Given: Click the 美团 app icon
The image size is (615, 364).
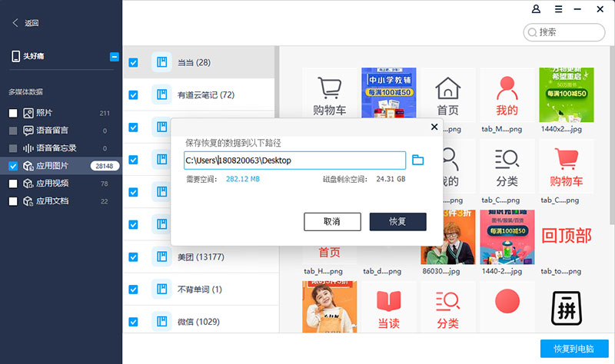Looking at the screenshot, I should (161, 256).
